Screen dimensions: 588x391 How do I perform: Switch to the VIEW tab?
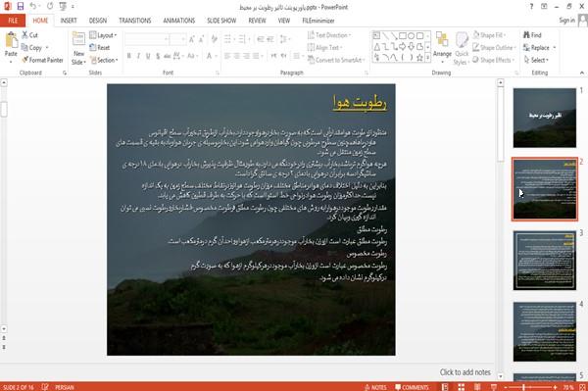[284, 21]
